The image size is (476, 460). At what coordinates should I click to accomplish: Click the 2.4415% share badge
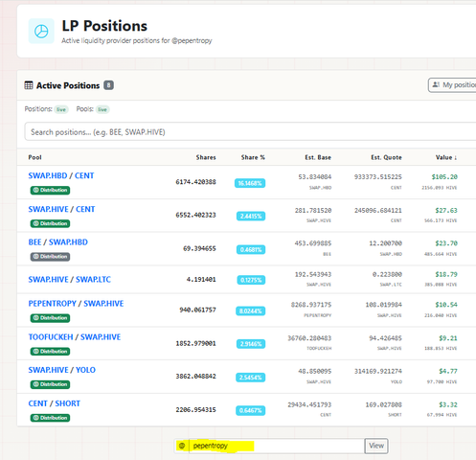click(251, 217)
